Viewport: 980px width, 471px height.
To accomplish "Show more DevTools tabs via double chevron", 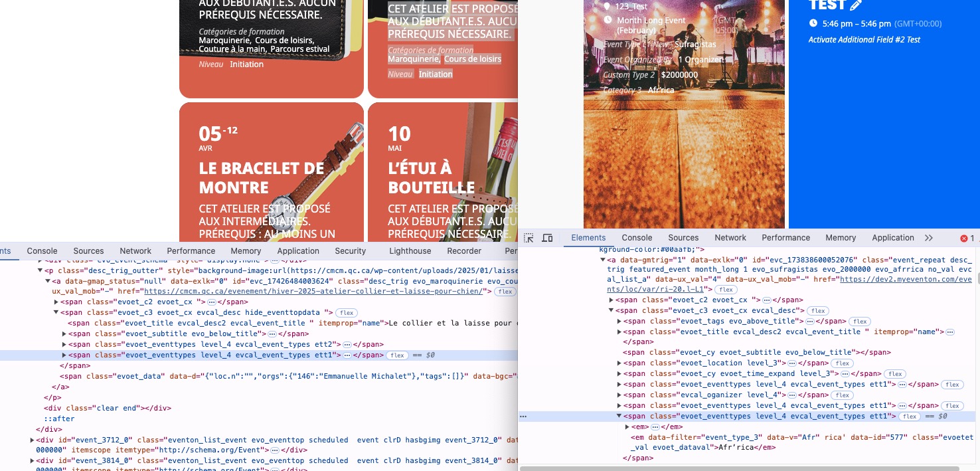I will pos(929,238).
